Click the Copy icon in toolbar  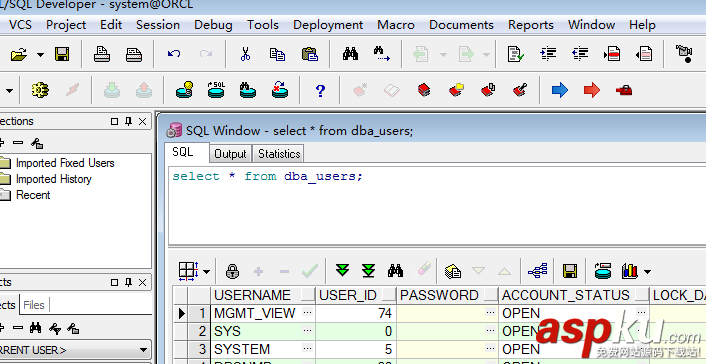(x=277, y=55)
